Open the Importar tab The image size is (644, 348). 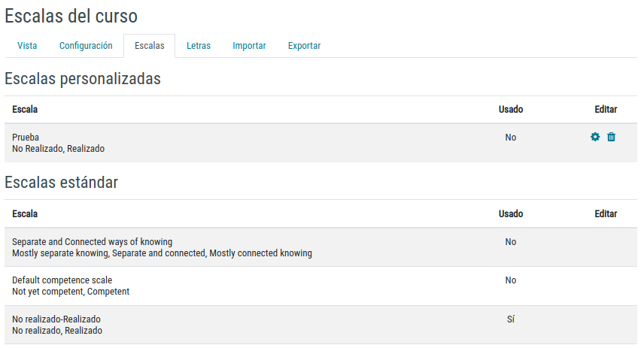[x=249, y=46]
